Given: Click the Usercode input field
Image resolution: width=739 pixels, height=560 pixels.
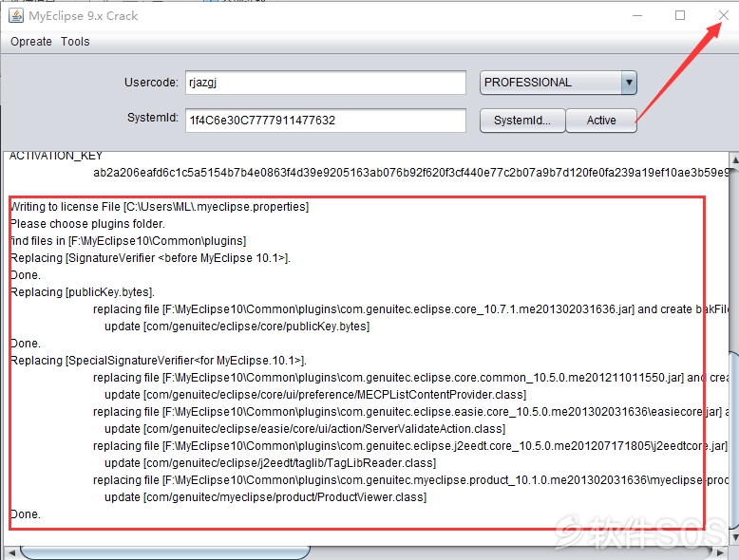Looking at the screenshot, I should coord(326,83).
